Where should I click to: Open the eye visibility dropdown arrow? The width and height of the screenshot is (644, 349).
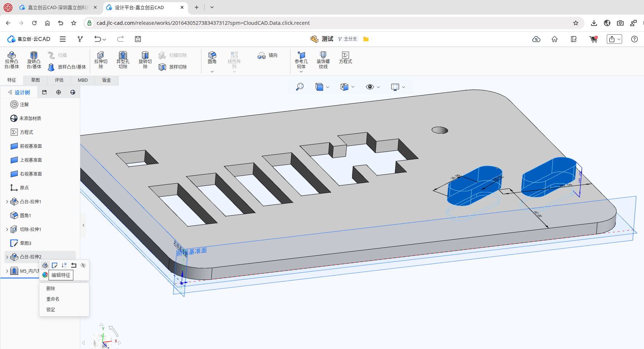tap(378, 87)
